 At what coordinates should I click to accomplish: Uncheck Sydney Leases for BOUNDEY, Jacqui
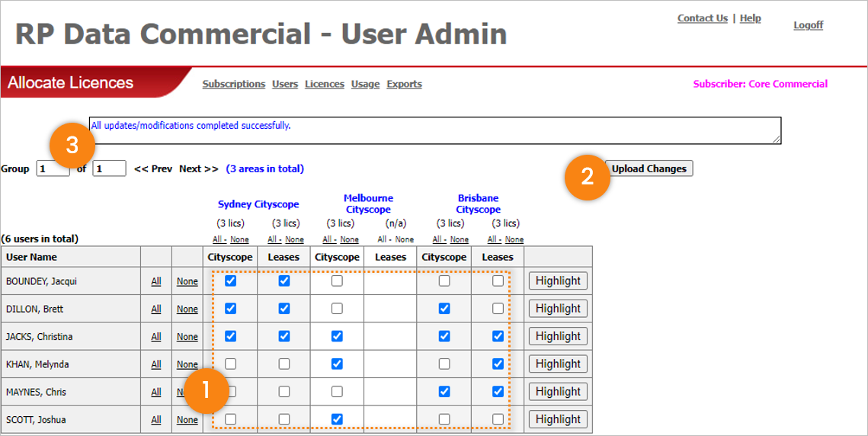tap(284, 281)
